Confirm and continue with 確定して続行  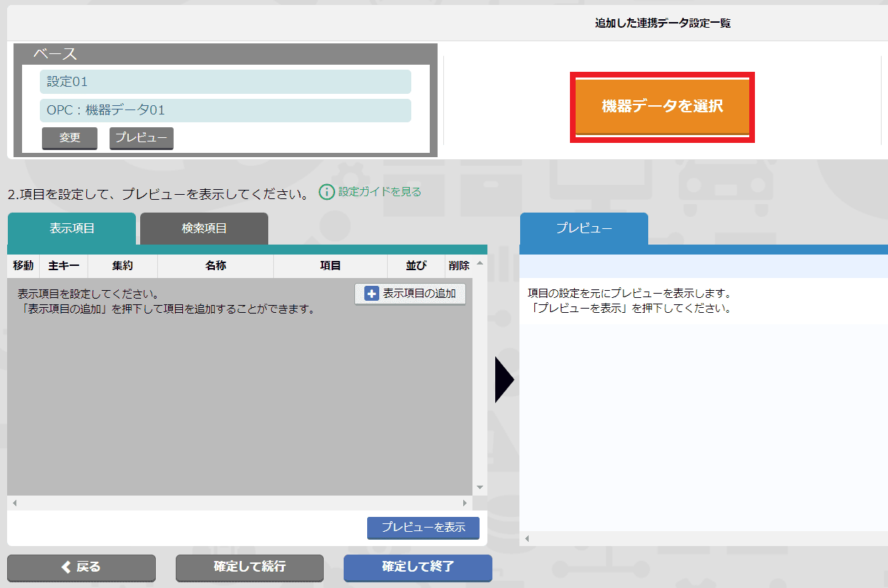click(x=249, y=568)
